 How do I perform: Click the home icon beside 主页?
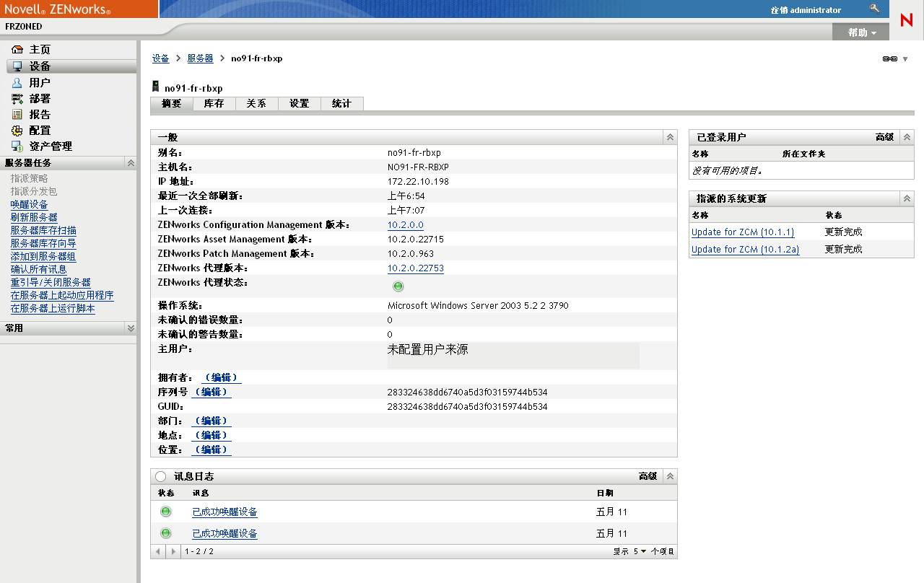17,50
